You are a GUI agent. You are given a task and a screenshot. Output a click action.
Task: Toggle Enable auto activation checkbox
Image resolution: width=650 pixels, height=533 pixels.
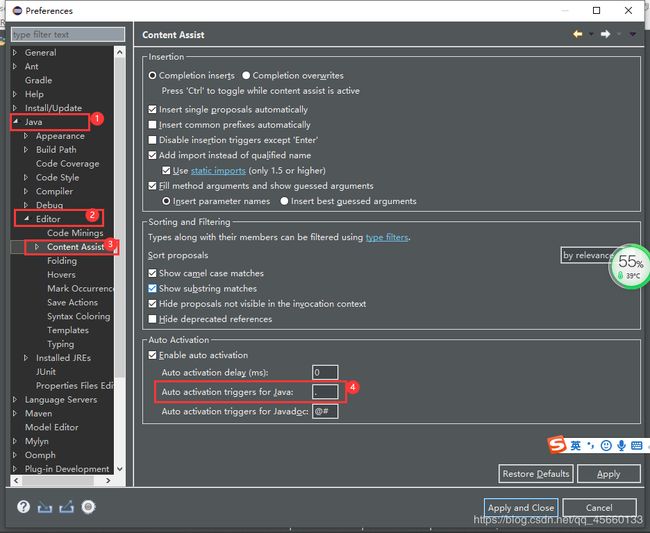point(152,355)
